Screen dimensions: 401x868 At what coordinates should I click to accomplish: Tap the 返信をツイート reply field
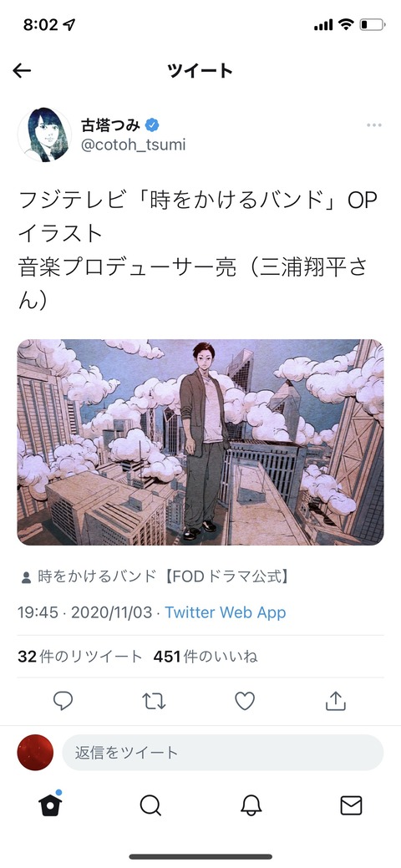pyautogui.click(x=223, y=753)
